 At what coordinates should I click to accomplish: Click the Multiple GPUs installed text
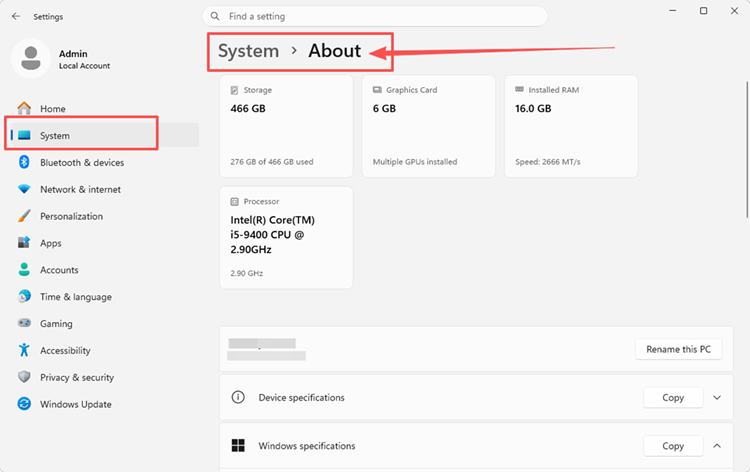click(x=415, y=162)
